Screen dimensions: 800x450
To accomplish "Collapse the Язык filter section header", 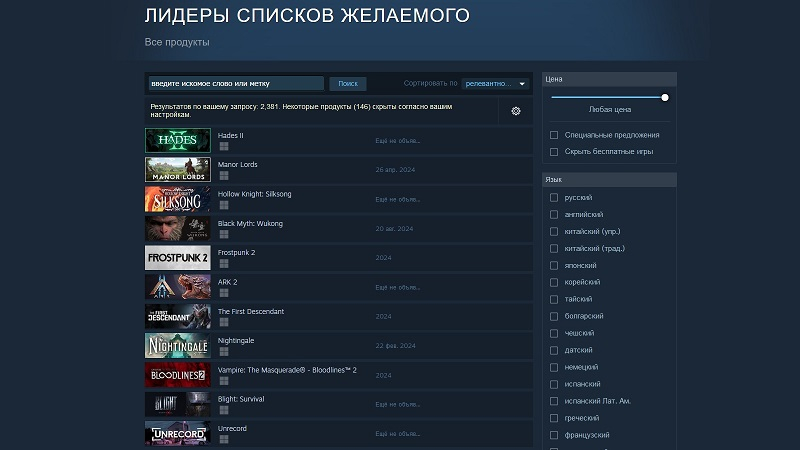I will click(x=609, y=179).
